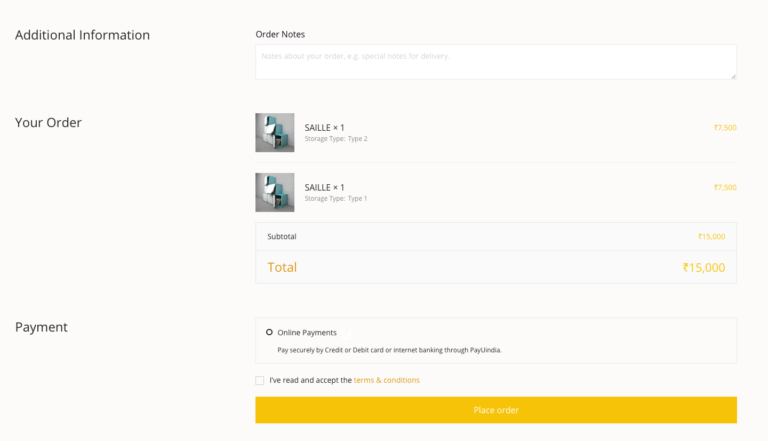Click the Storage Type: Type 2 text
768x441 pixels.
(x=336, y=139)
